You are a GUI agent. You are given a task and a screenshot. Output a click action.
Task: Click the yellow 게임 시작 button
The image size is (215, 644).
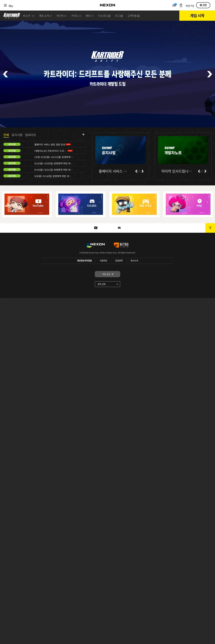pyautogui.click(x=197, y=16)
